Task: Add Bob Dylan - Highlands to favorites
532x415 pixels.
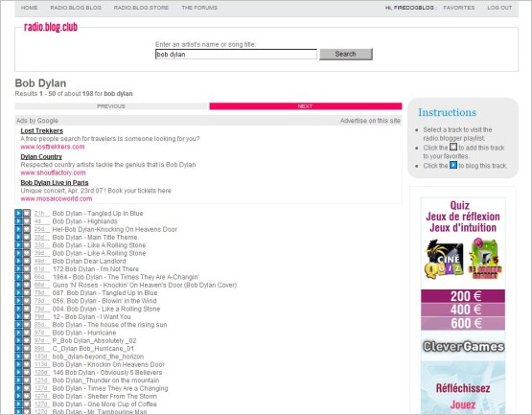Action: [27, 221]
